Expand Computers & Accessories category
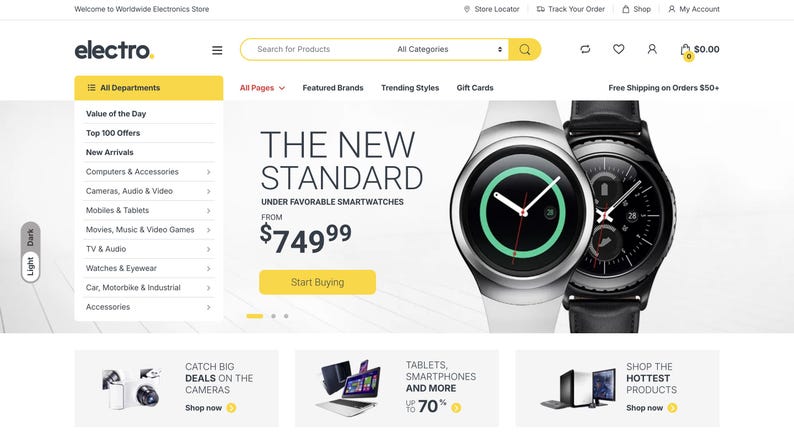This screenshot has width=794, height=442. coord(148,172)
